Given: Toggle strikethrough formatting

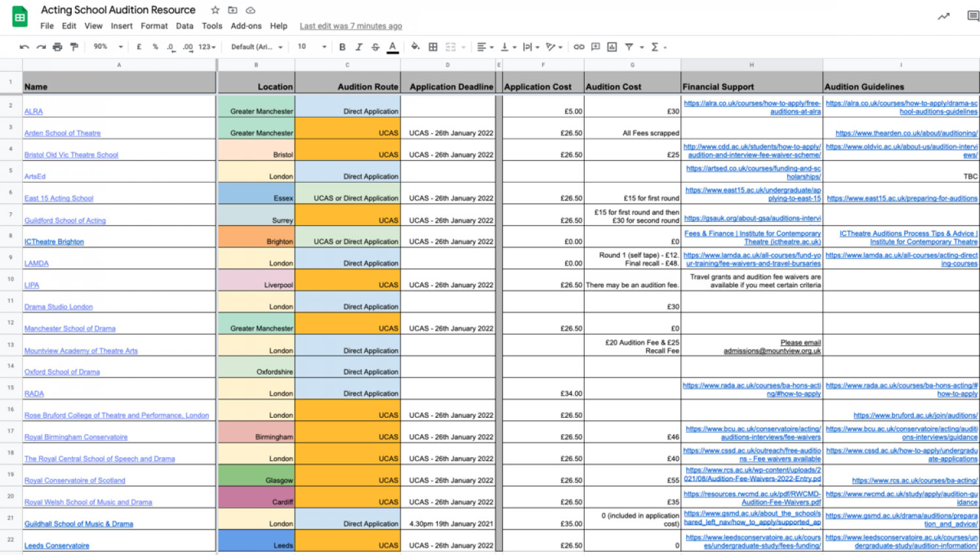Looking at the screenshot, I should pyautogui.click(x=375, y=47).
